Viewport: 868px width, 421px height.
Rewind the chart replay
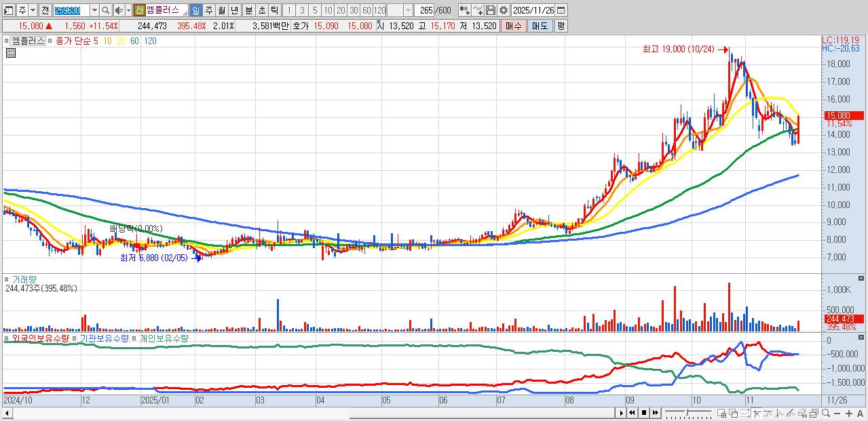tap(632, 413)
